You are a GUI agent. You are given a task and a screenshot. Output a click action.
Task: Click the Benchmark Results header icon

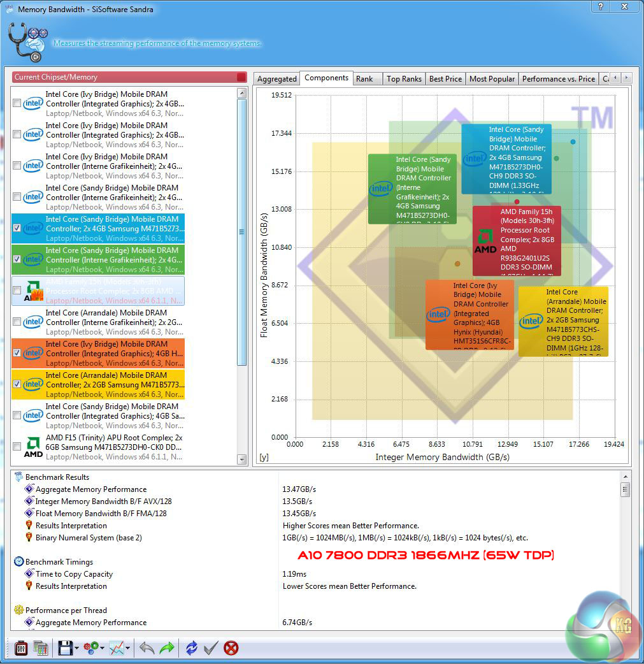pos(18,477)
